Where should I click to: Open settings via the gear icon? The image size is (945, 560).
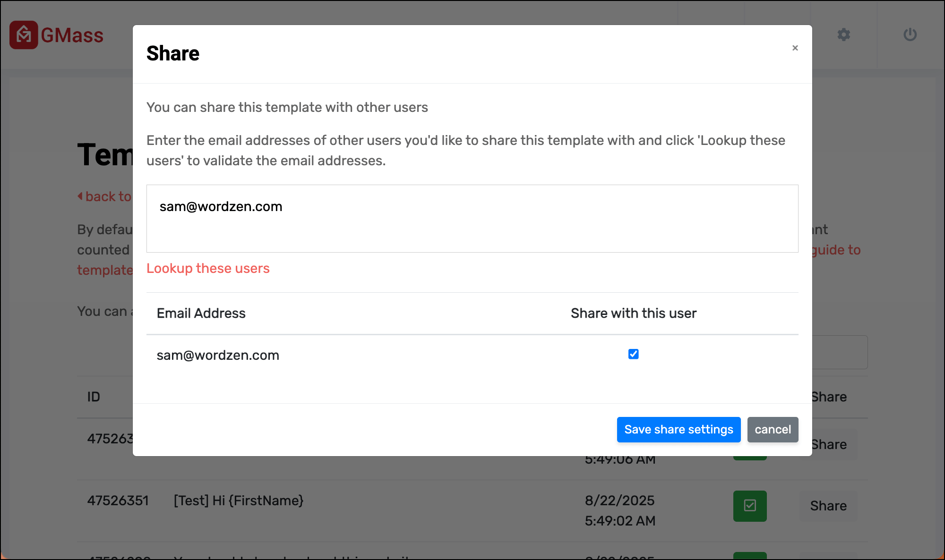point(843,34)
